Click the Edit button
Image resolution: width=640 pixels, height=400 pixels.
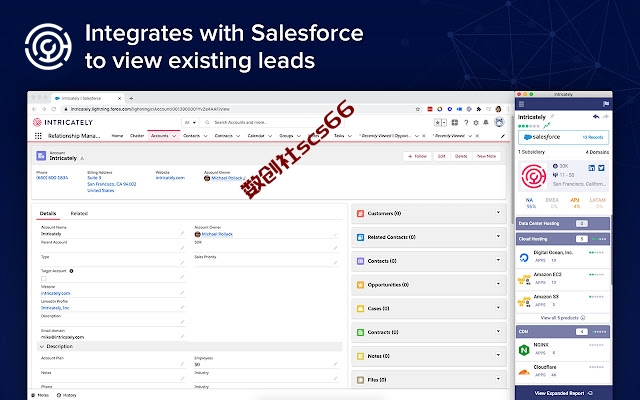pos(441,156)
